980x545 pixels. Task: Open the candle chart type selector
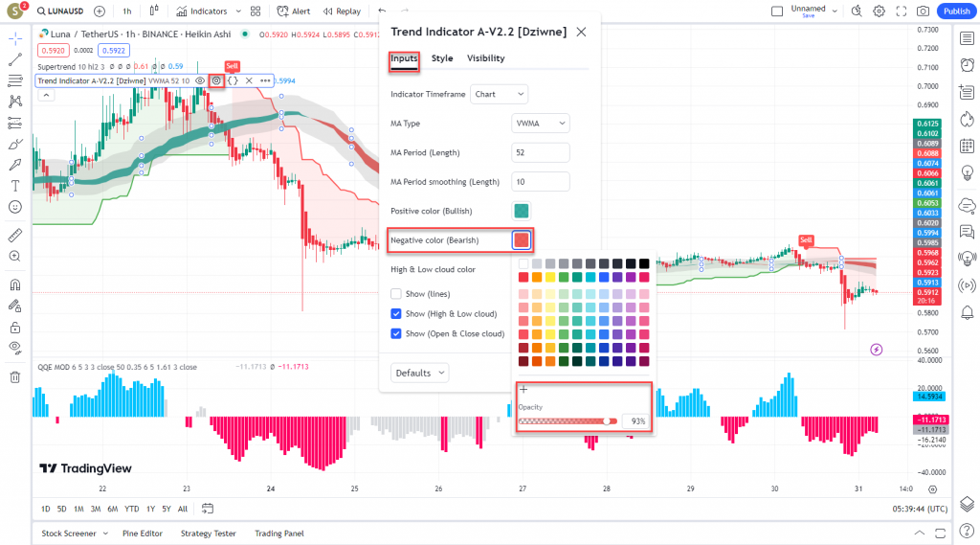tap(154, 11)
